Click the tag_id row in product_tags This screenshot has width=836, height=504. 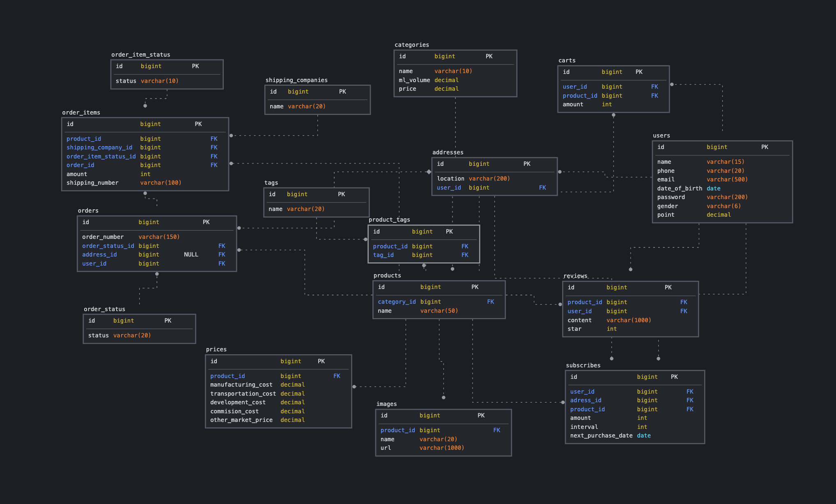[x=383, y=255]
